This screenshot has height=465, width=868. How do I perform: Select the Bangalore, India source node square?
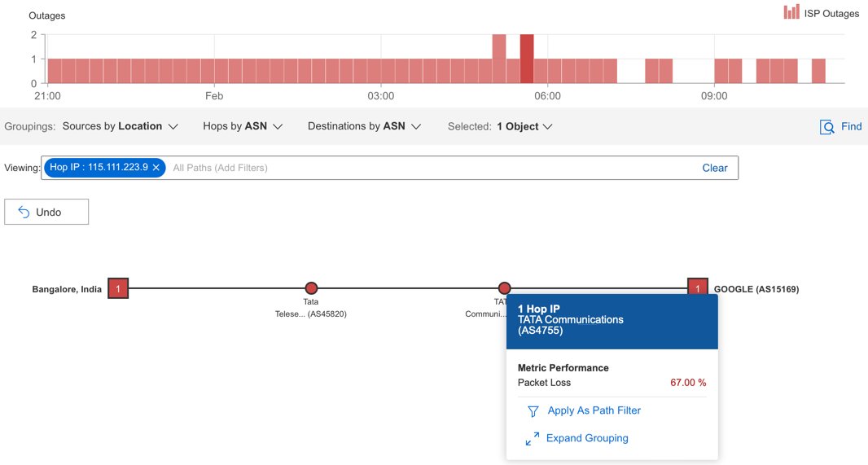(x=118, y=288)
